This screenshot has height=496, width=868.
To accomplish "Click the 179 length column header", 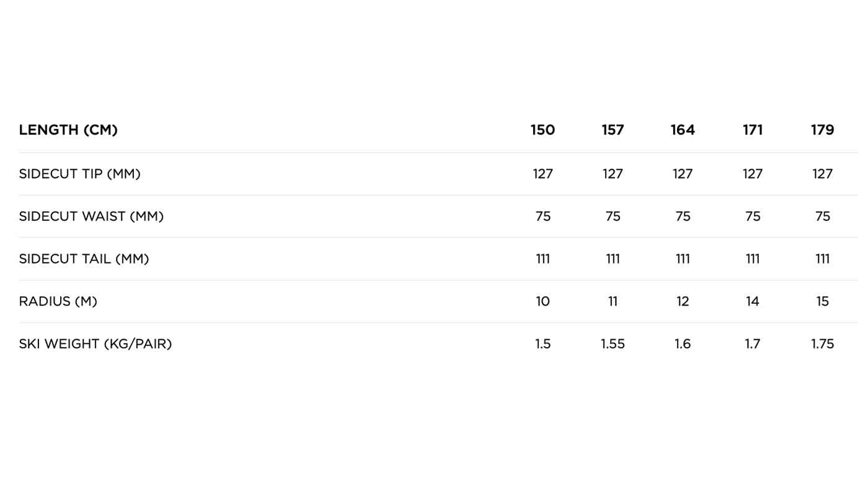I will [x=823, y=130].
